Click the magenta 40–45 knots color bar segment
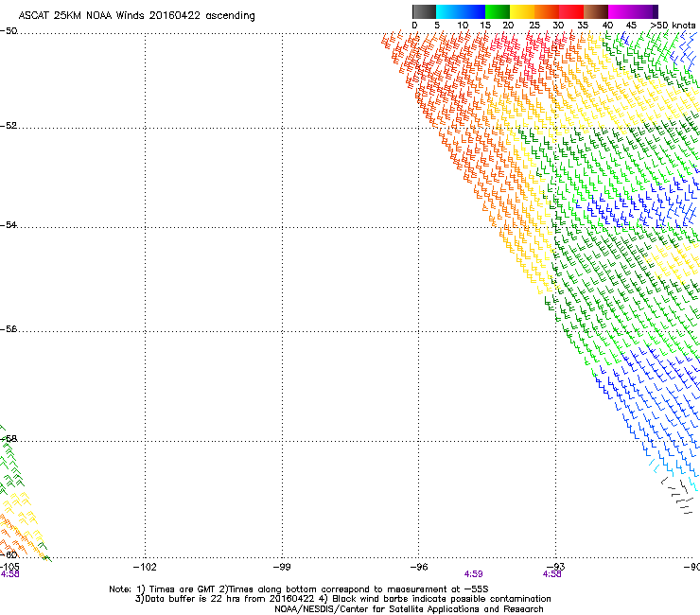This screenshot has height=615, width=700. [x=621, y=11]
